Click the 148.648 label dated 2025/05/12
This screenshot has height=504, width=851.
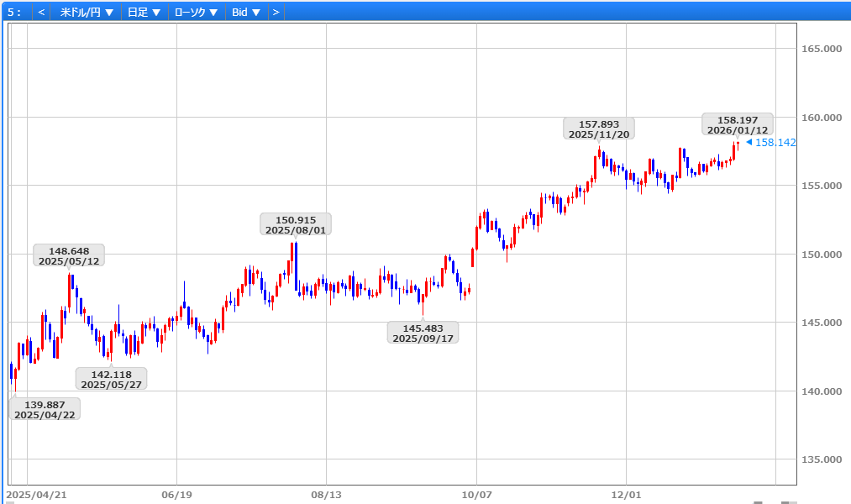tap(69, 255)
